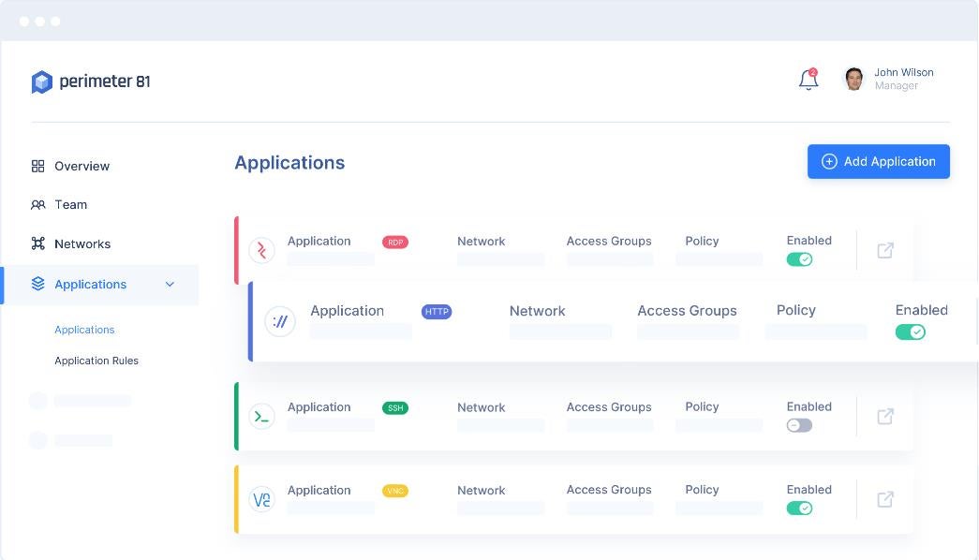Click the HTTP protocol badge

(437, 312)
